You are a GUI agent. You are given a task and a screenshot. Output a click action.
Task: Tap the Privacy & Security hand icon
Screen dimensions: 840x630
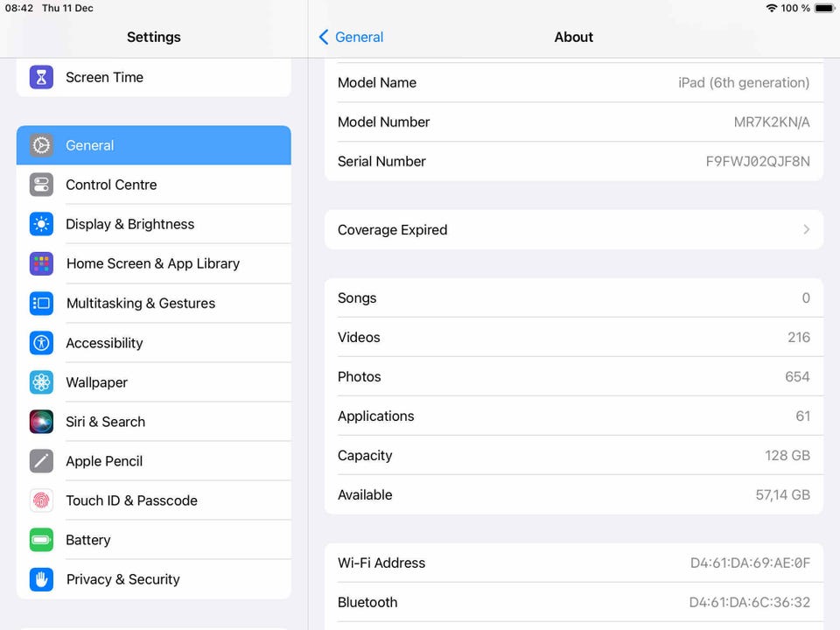click(41, 579)
